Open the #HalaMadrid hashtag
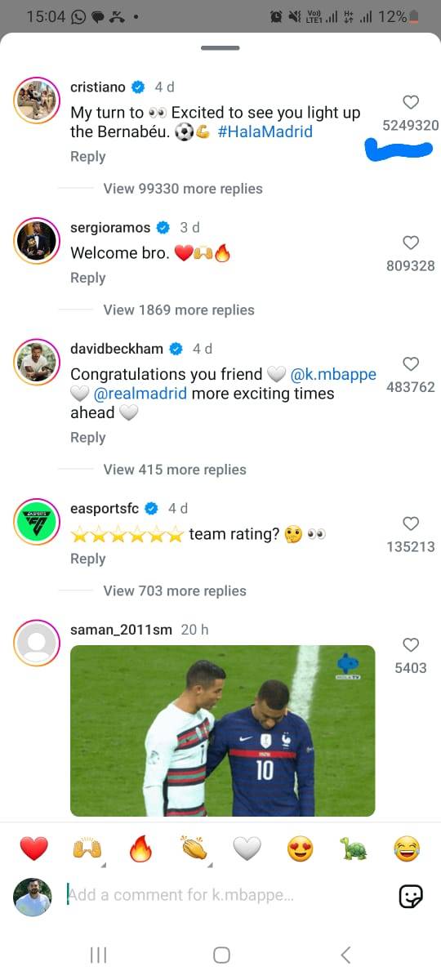Image resolution: width=441 pixels, height=980 pixels. point(265,131)
